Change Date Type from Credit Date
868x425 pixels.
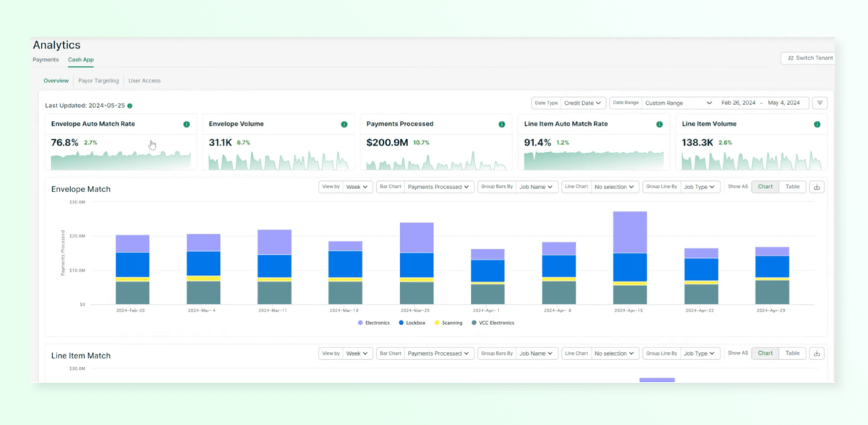(583, 102)
